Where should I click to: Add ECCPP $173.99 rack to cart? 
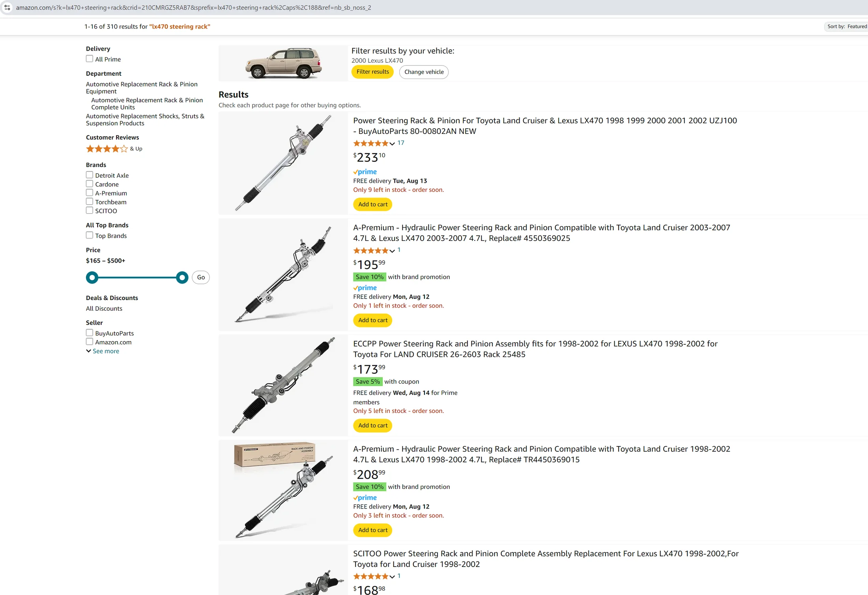pyautogui.click(x=372, y=426)
